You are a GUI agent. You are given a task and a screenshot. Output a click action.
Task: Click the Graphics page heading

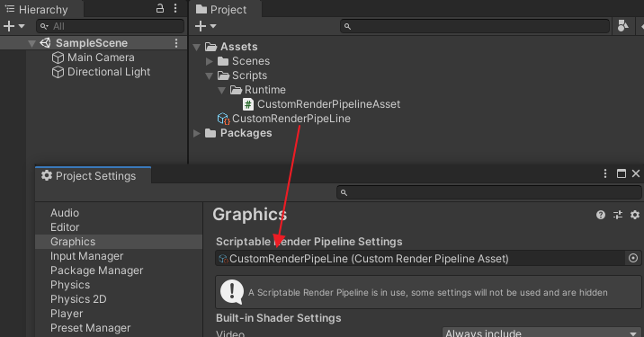(250, 215)
